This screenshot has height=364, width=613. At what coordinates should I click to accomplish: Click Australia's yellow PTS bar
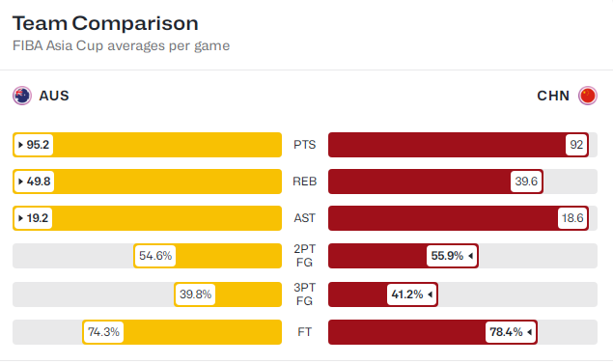click(147, 145)
